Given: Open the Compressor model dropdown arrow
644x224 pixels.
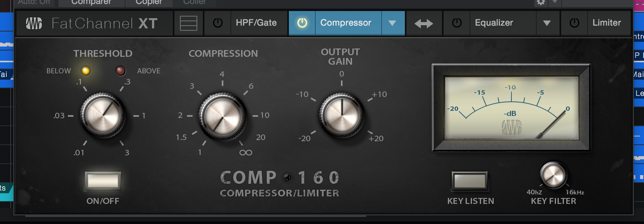Looking at the screenshot, I should click(392, 23).
